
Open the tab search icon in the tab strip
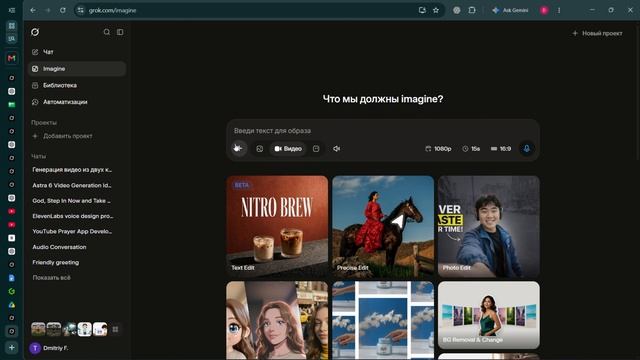11,38
